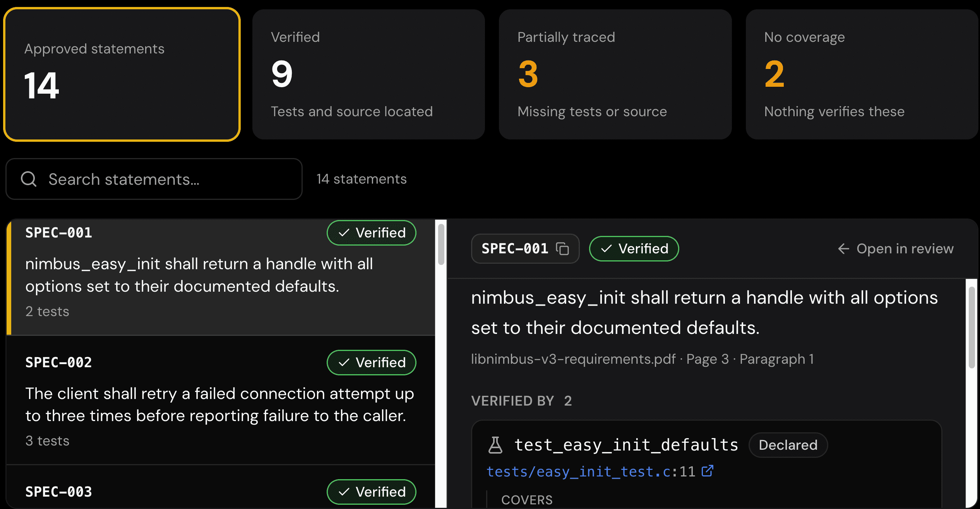Copy the SPEC-001 identifier with the copy icon
This screenshot has width=980, height=509.
pos(562,249)
